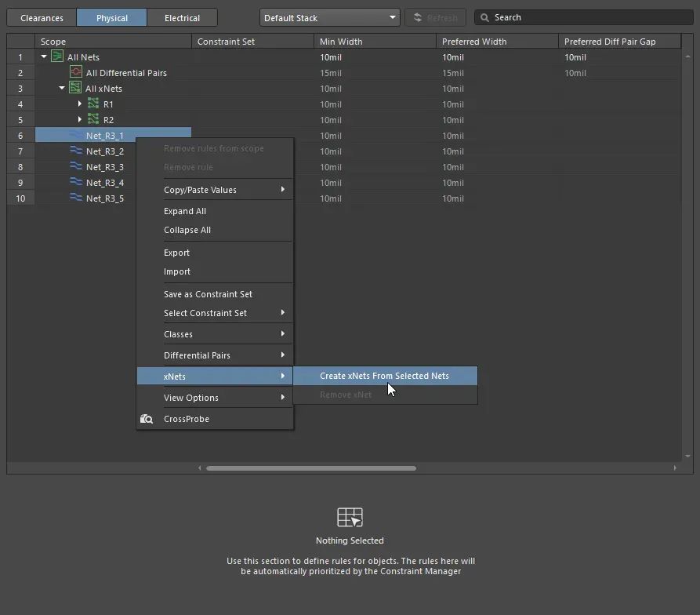Click the All xNets group icon
Image resolution: width=700 pixels, height=615 pixels.
pyautogui.click(x=75, y=88)
